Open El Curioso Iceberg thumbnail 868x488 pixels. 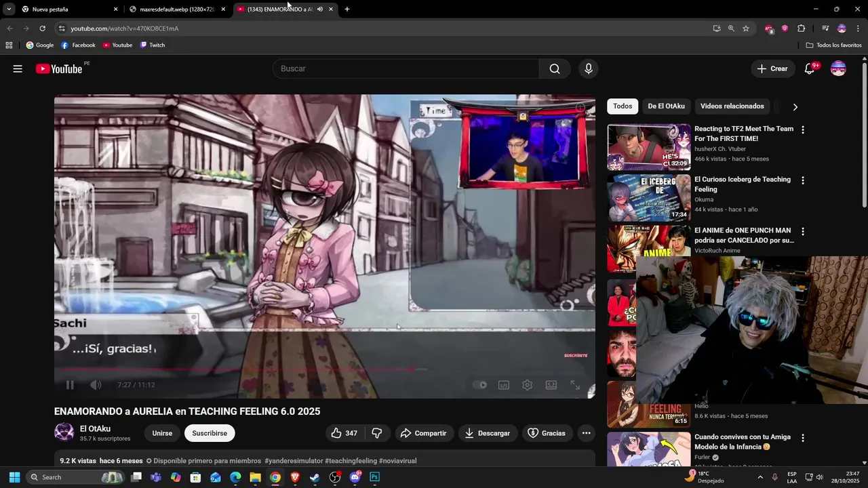(x=649, y=198)
